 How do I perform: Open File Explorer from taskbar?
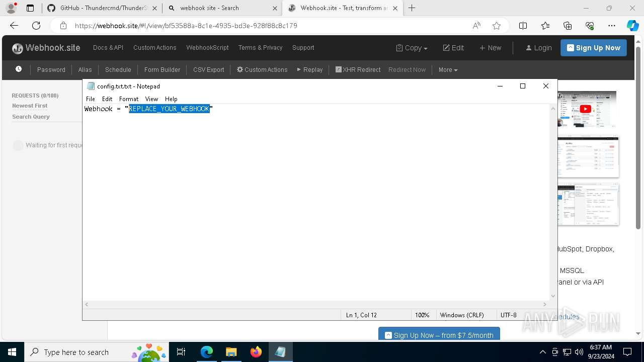pyautogui.click(x=231, y=352)
